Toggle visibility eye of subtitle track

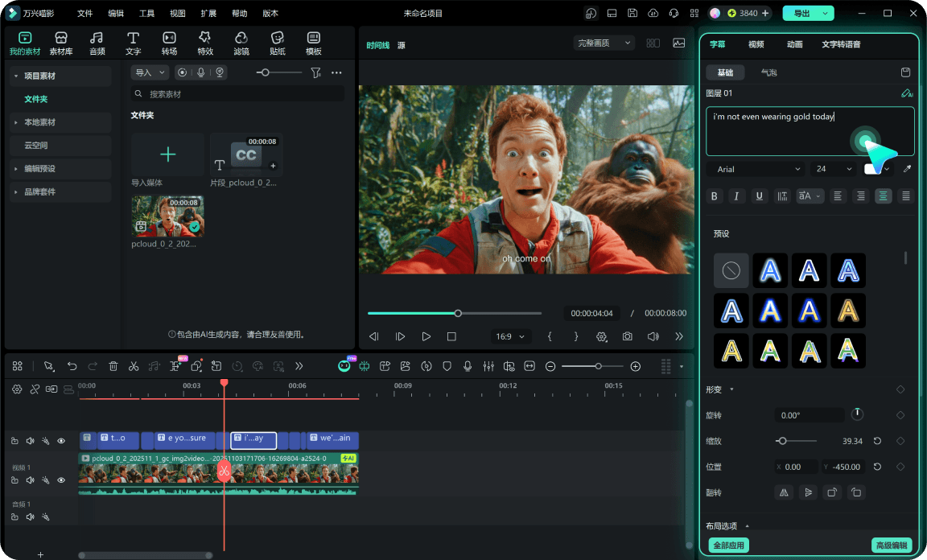(x=61, y=441)
